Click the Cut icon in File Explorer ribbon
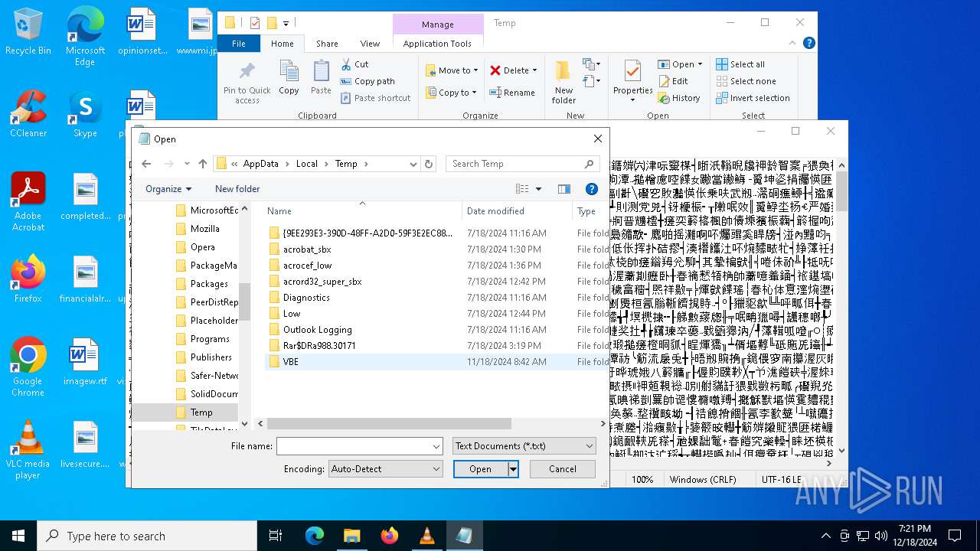Screen dimensions: 980x551 346,64
